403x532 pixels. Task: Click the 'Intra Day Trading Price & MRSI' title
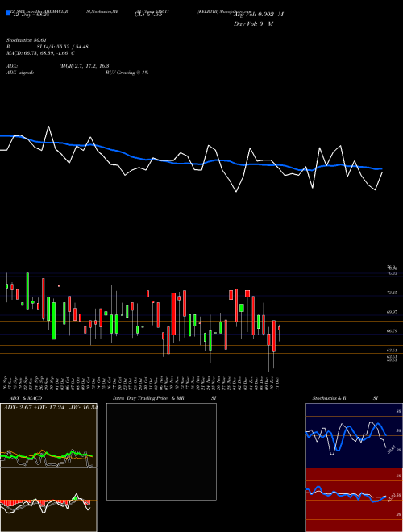point(164,398)
